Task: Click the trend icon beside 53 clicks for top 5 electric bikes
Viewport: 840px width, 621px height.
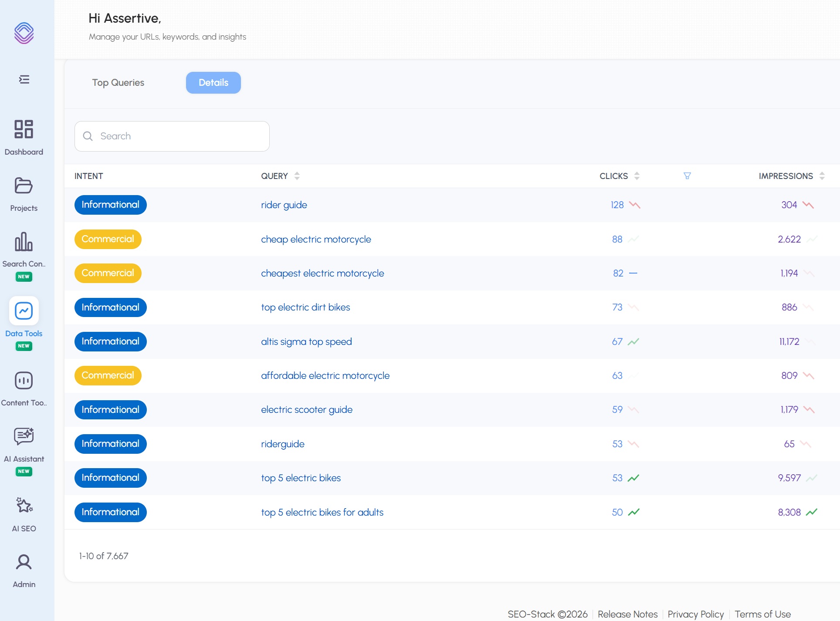Action: 633,478
